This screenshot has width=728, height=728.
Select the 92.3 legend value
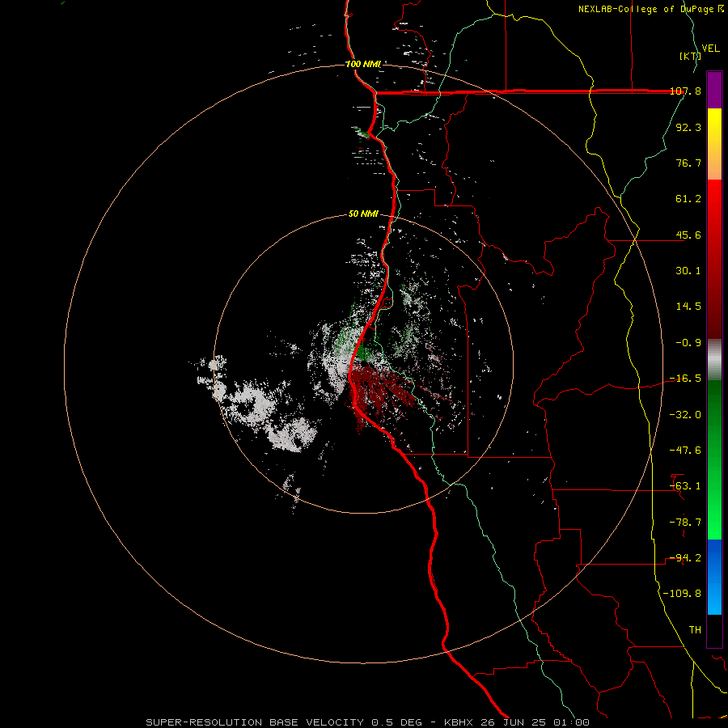click(x=688, y=127)
